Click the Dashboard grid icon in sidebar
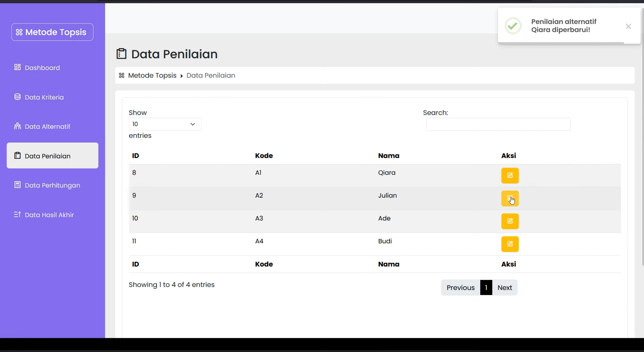 pos(17,67)
